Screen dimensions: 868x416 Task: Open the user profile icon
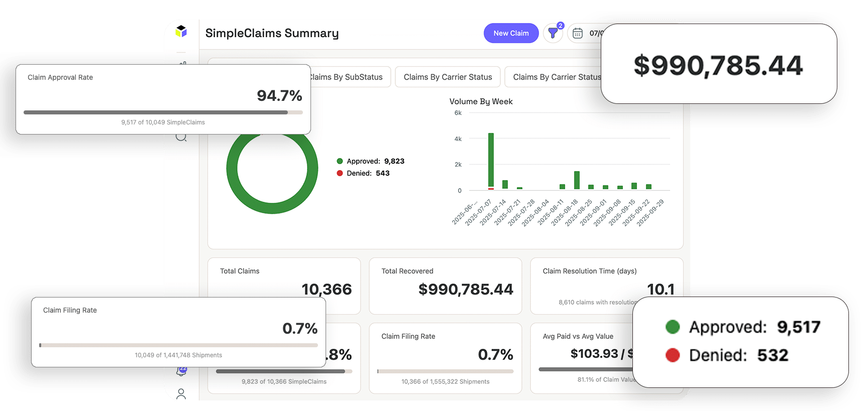[x=181, y=394]
